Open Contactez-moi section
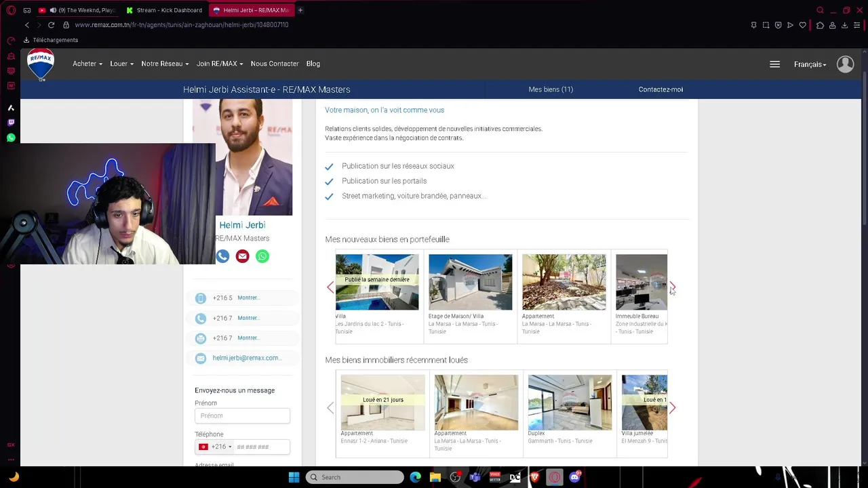The image size is (868, 488). [660, 89]
